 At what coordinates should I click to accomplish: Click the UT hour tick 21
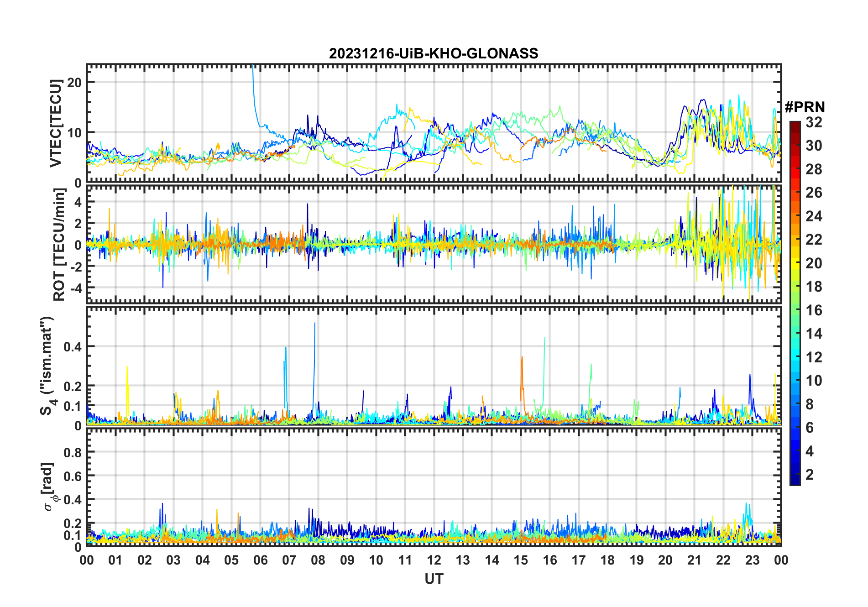pos(695,560)
